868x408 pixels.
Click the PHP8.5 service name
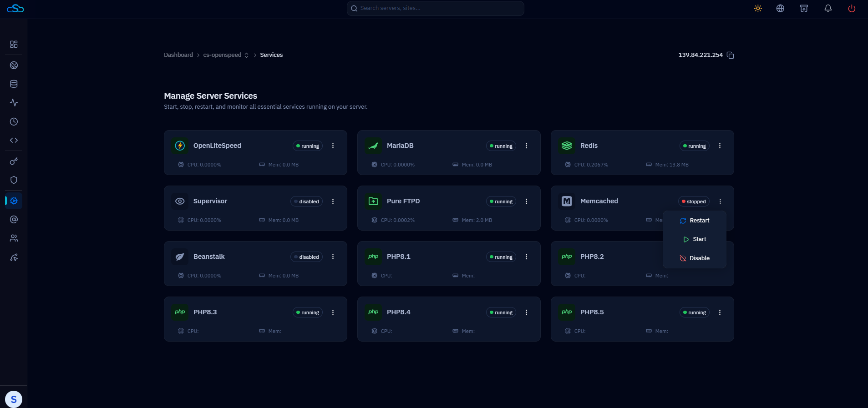pyautogui.click(x=592, y=312)
